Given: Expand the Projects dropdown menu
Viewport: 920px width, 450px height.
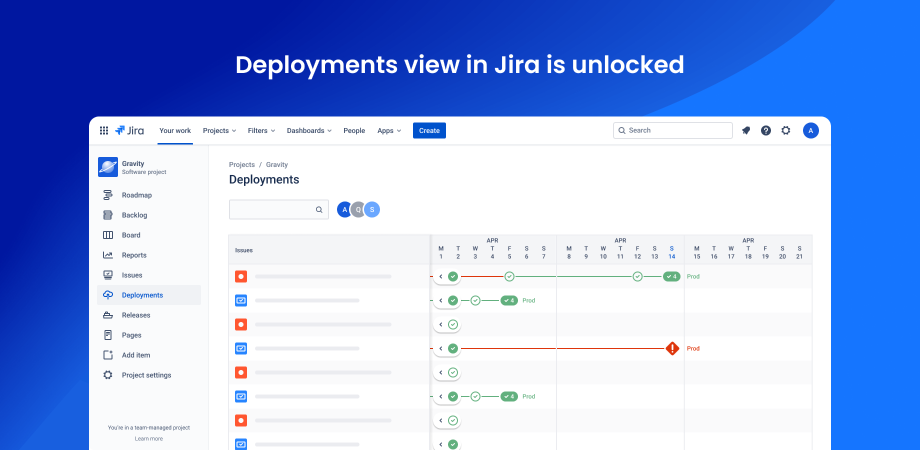Looking at the screenshot, I should coord(219,130).
